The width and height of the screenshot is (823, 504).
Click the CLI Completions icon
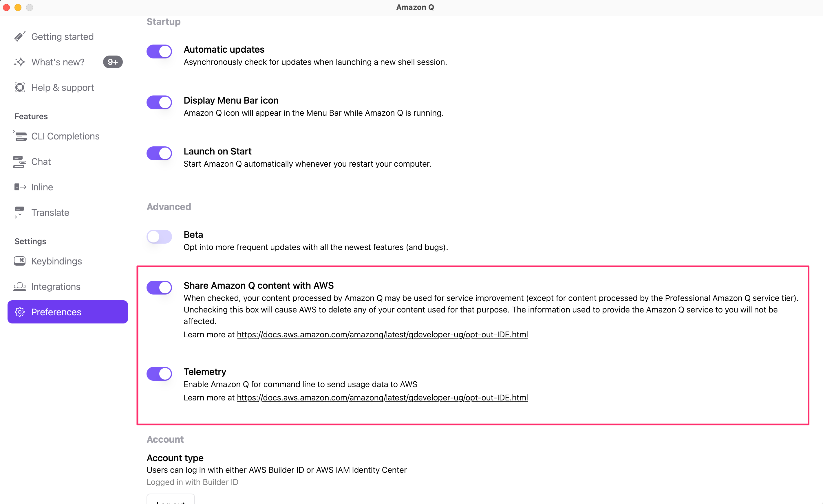click(20, 136)
